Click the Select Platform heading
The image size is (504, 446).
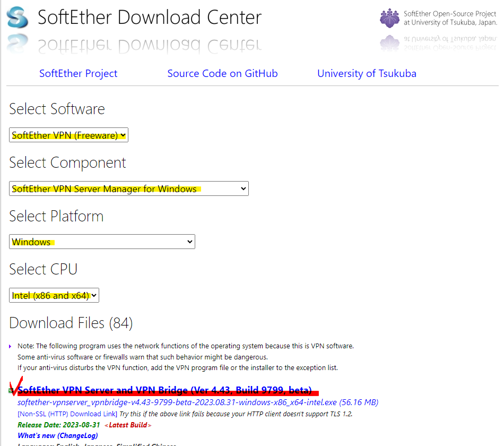point(56,216)
